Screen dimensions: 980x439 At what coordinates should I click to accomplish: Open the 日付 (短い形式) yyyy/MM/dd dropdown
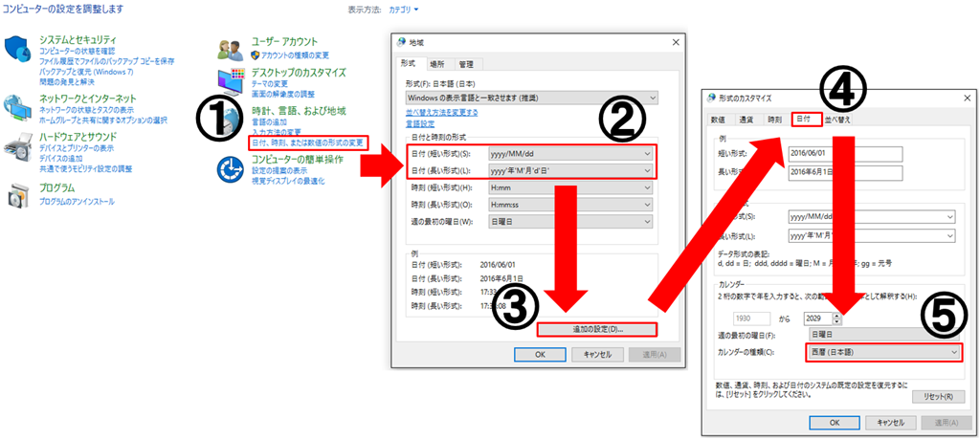[x=648, y=153]
